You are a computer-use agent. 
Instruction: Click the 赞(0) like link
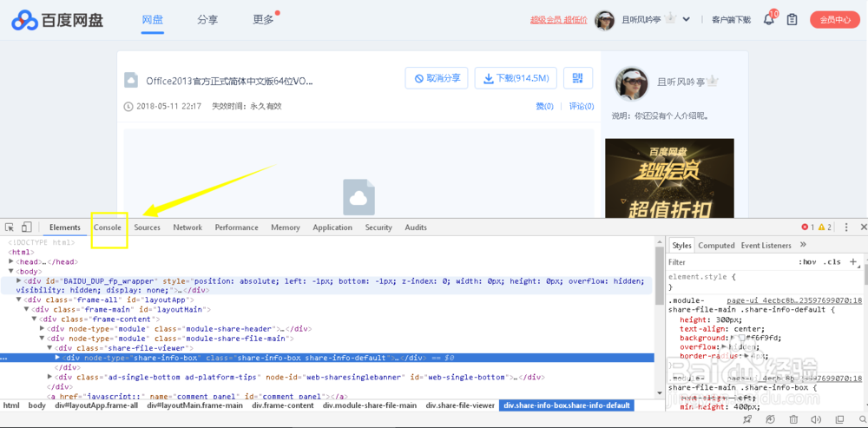[545, 106]
